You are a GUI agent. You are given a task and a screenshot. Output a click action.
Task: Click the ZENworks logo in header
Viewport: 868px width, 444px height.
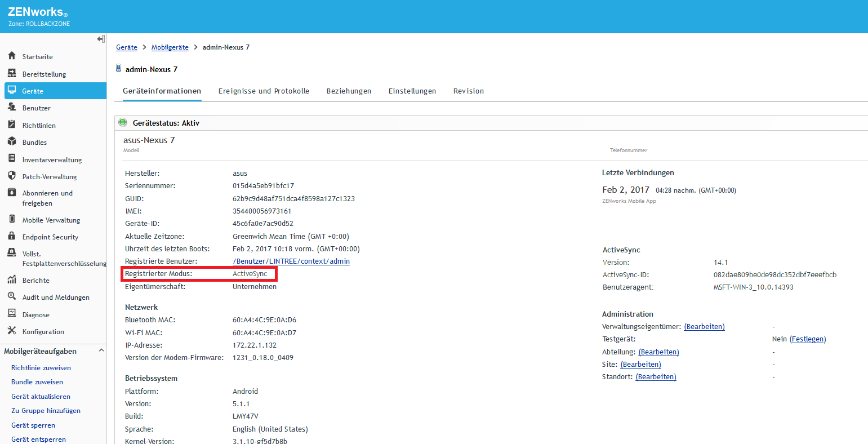coord(37,12)
